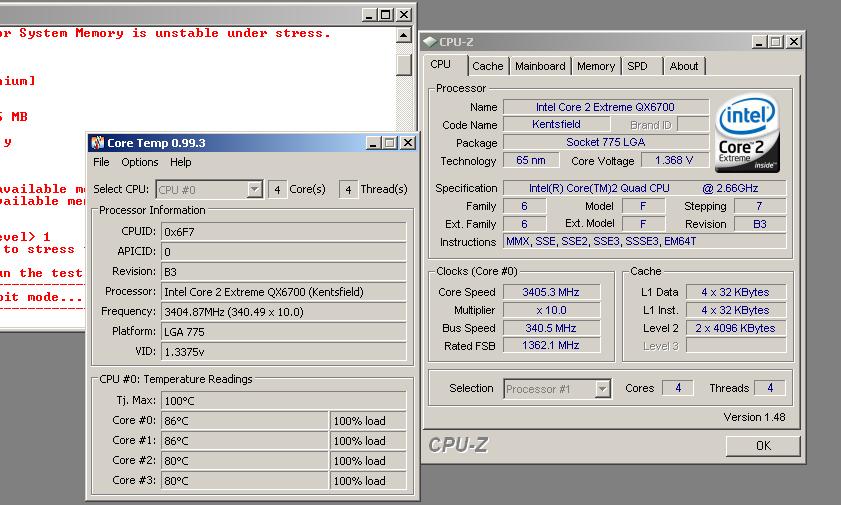Viewport: 841px width, 505px height.
Task: Click the Code Name value Kentsfield
Action: [556, 124]
